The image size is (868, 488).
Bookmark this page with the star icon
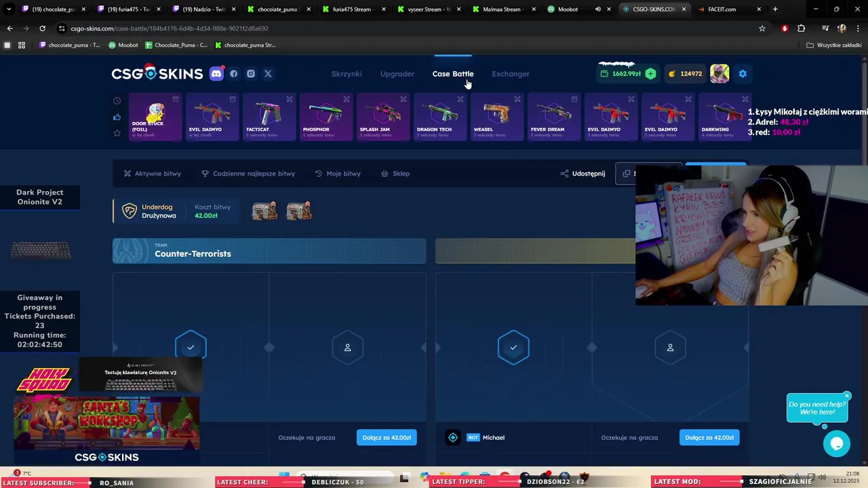762,28
